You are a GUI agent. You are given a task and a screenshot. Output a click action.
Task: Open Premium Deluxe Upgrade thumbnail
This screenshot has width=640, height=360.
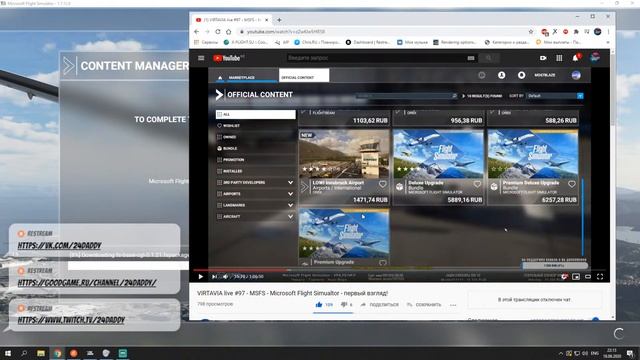(533, 154)
